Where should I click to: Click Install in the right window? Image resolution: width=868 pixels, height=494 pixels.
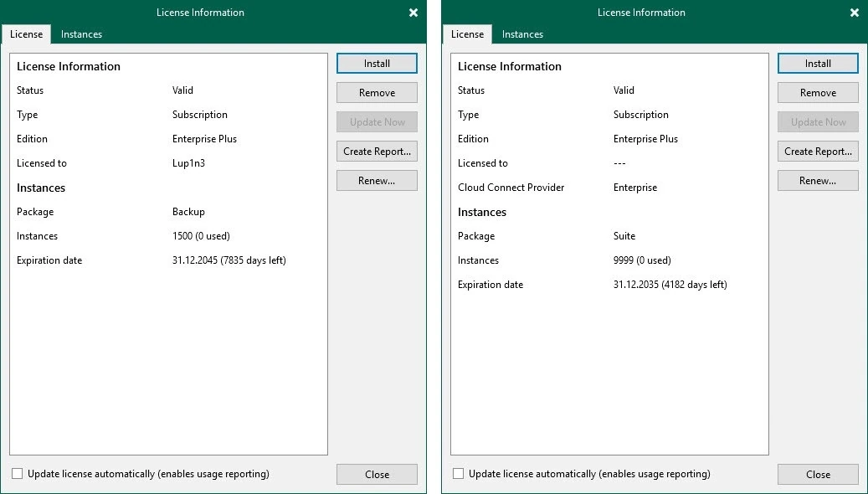pos(818,63)
